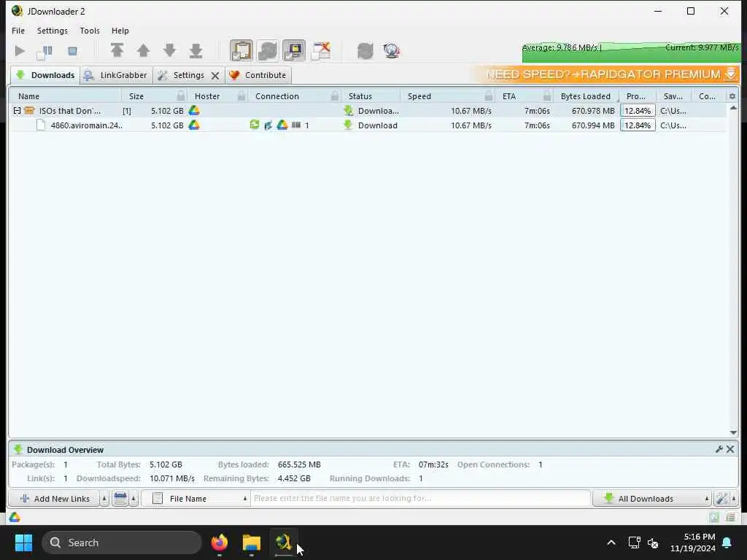Open the File Name search-type dropdown
Viewport: 747px width, 560px height.
click(196, 499)
